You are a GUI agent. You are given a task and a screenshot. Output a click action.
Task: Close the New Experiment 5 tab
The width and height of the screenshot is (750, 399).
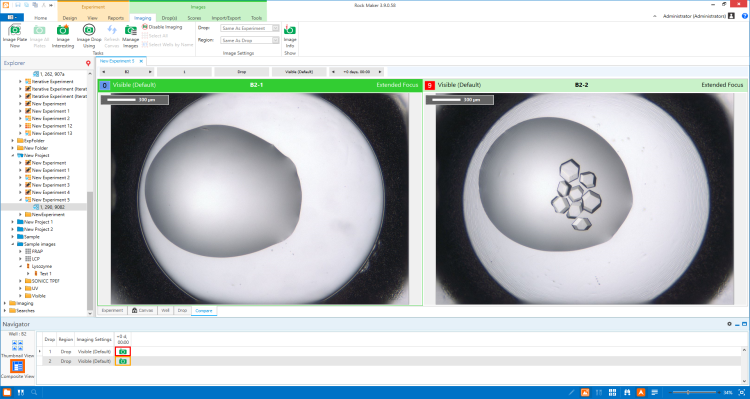click(141, 61)
